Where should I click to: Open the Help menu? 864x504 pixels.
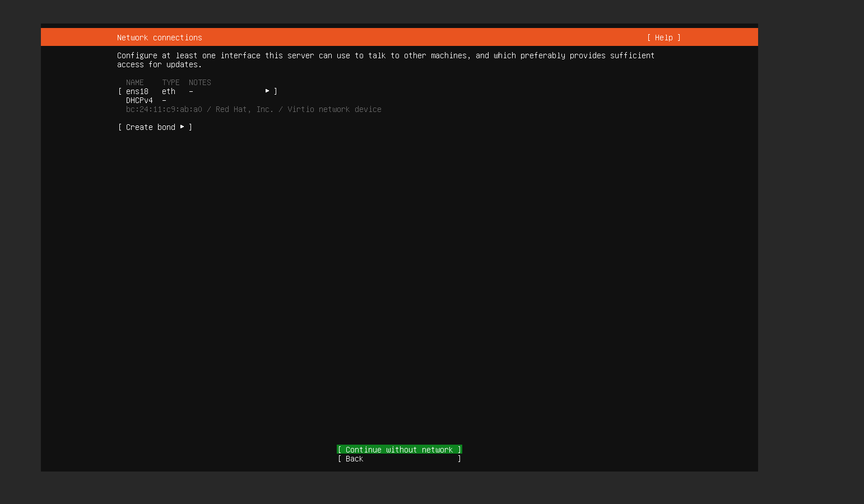click(x=664, y=38)
